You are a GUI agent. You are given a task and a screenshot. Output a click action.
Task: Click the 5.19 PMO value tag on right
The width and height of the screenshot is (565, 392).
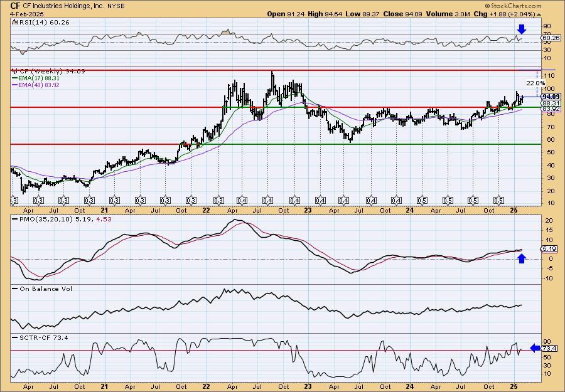click(x=549, y=249)
